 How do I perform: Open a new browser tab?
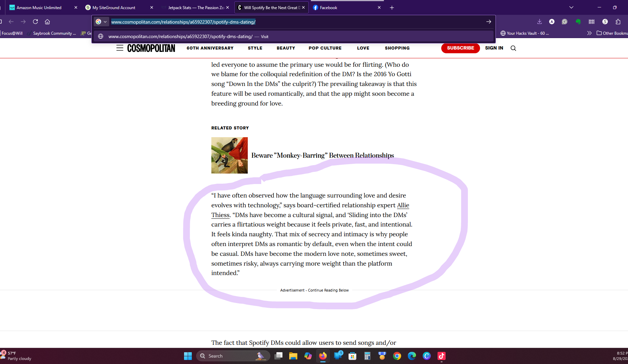coord(392,7)
